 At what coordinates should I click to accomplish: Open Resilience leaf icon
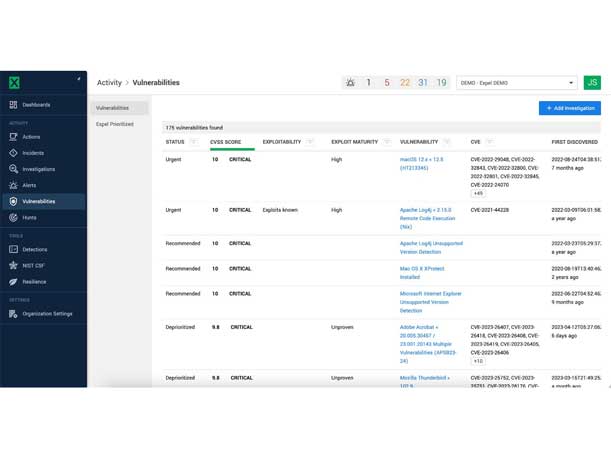click(x=13, y=281)
